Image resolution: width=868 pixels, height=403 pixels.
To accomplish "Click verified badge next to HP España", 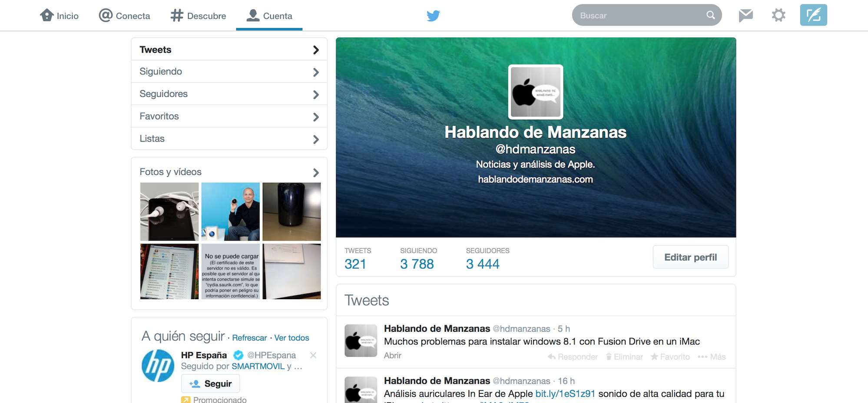I will coord(239,355).
